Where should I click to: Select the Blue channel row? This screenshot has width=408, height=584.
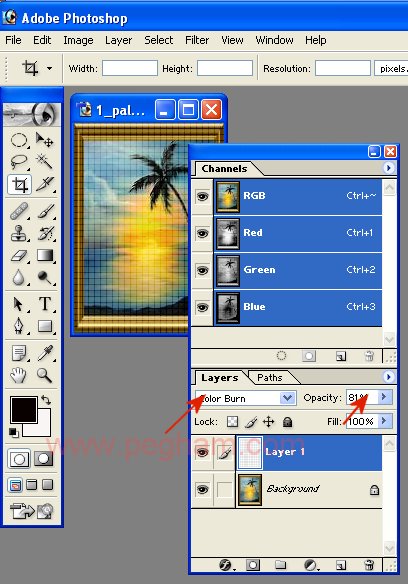298,308
